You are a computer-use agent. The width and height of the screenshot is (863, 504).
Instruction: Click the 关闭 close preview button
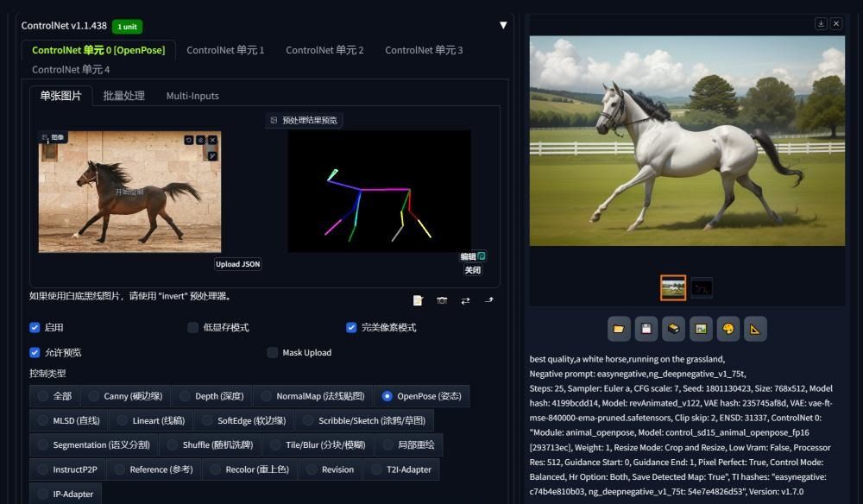point(473,270)
